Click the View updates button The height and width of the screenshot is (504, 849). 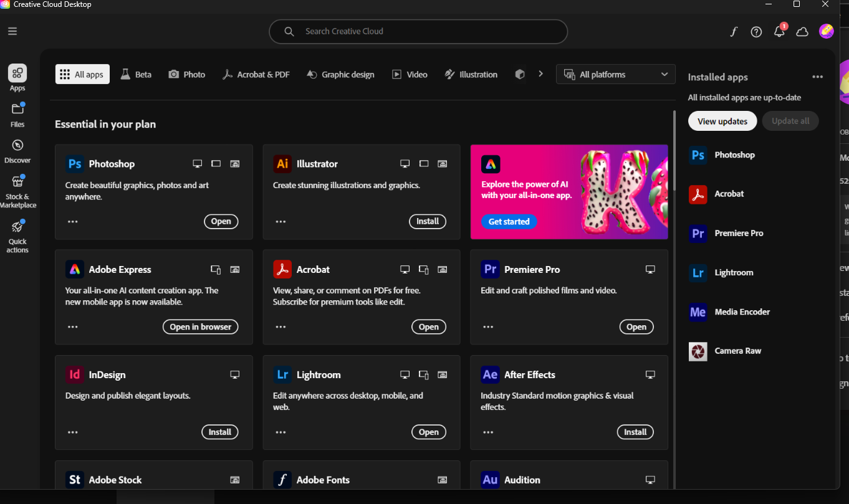pyautogui.click(x=722, y=121)
